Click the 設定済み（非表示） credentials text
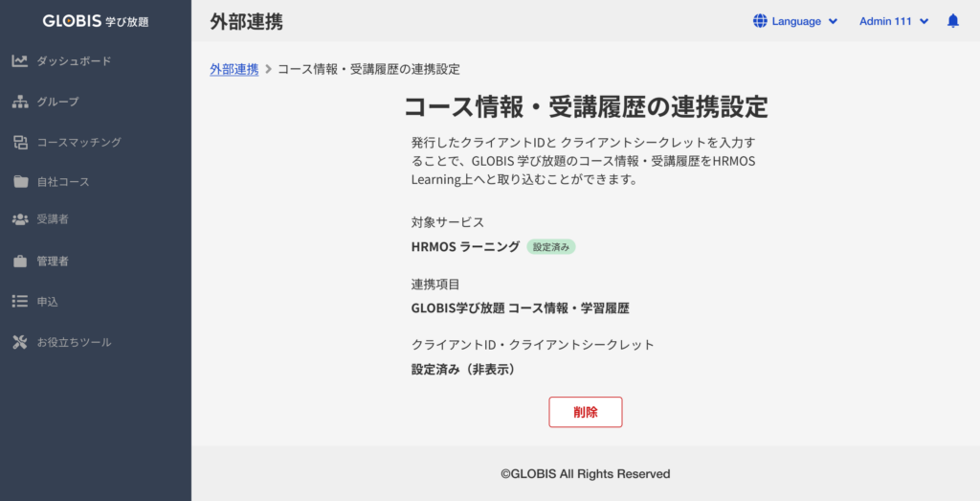Image resolution: width=980 pixels, height=501 pixels. tap(463, 369)
